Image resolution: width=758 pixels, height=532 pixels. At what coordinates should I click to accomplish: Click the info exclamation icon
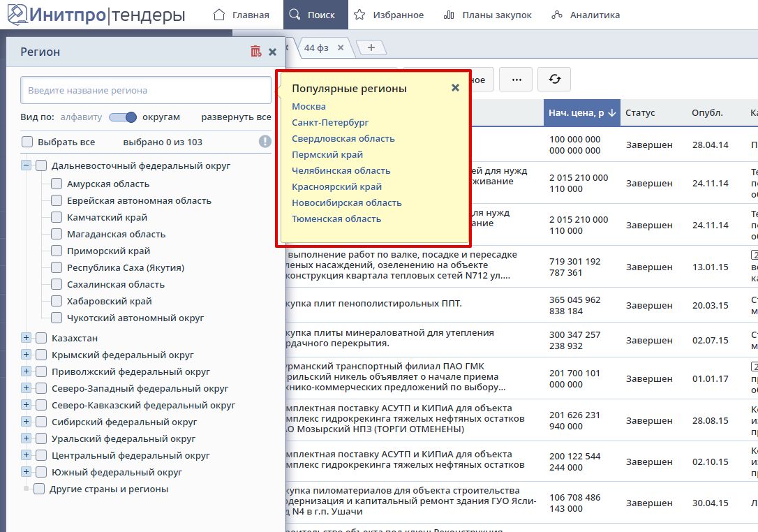[x=265, y=142]
